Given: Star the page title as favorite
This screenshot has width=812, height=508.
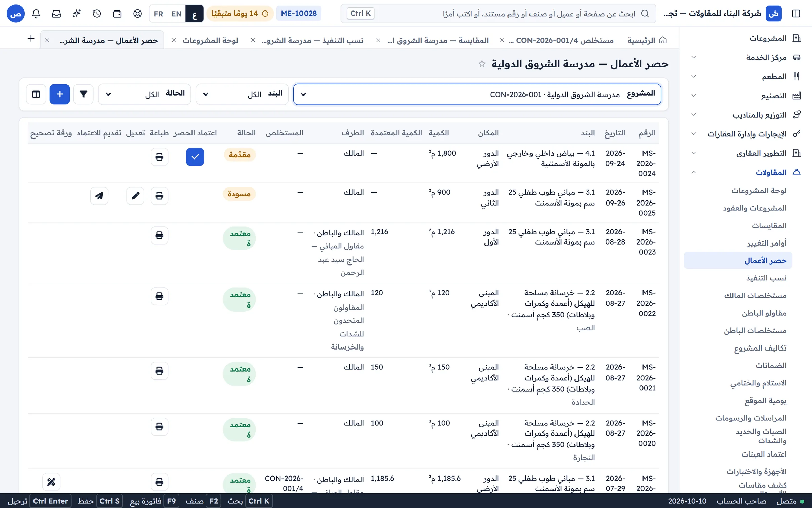Looking at the screenshot, I should 482,64.
